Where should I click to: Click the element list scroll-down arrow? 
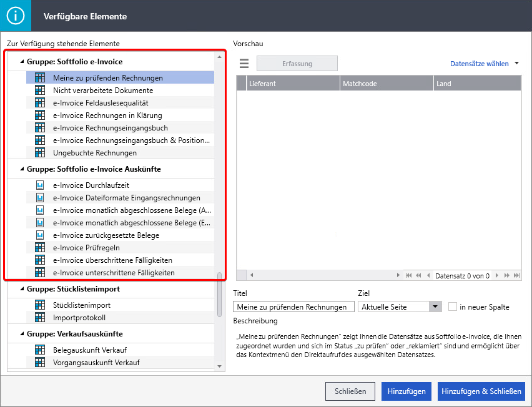(220, 366)
